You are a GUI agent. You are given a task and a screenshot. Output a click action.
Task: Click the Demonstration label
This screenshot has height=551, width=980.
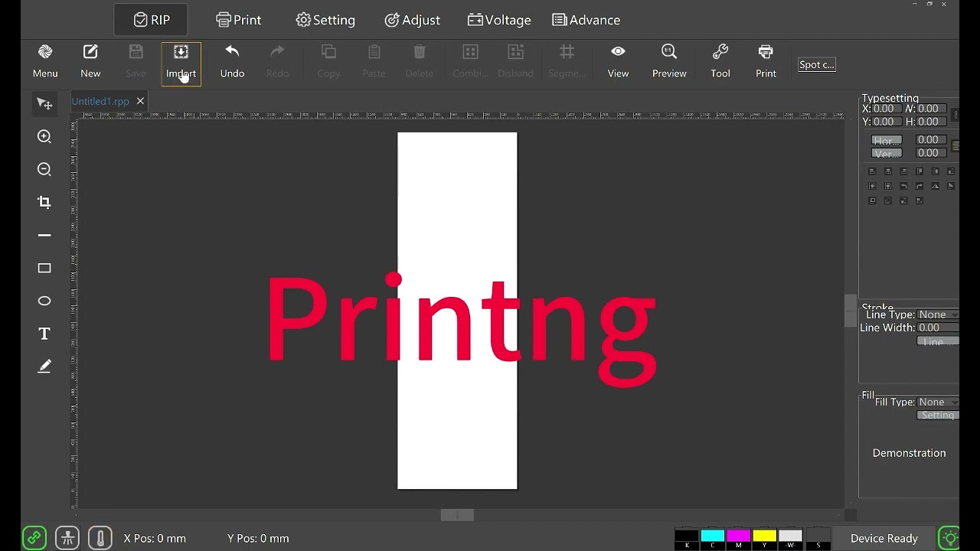[909, 453]
